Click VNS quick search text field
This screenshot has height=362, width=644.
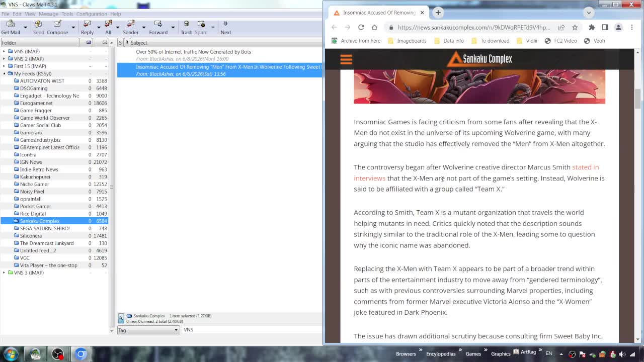[x=251, y=330]
